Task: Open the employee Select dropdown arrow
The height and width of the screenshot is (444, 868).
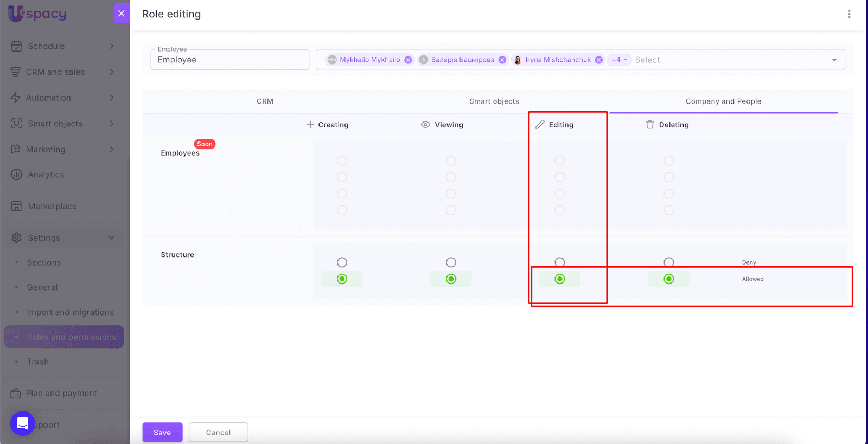Action: point(834,60)
